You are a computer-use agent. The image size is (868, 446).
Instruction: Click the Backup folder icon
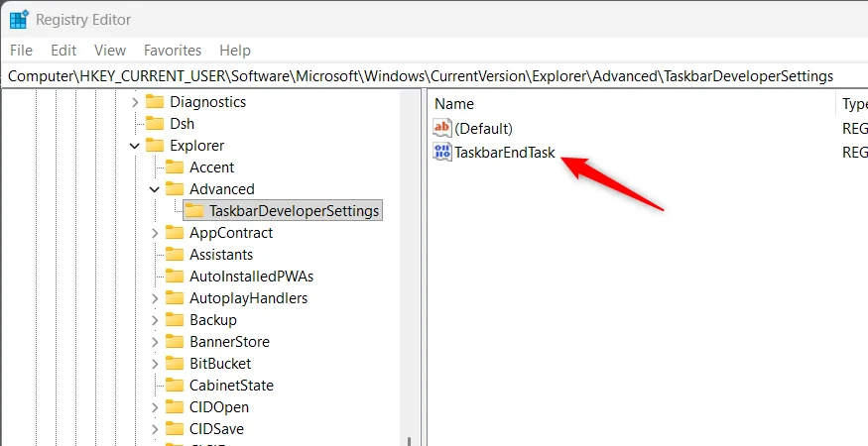click(175, 320)
